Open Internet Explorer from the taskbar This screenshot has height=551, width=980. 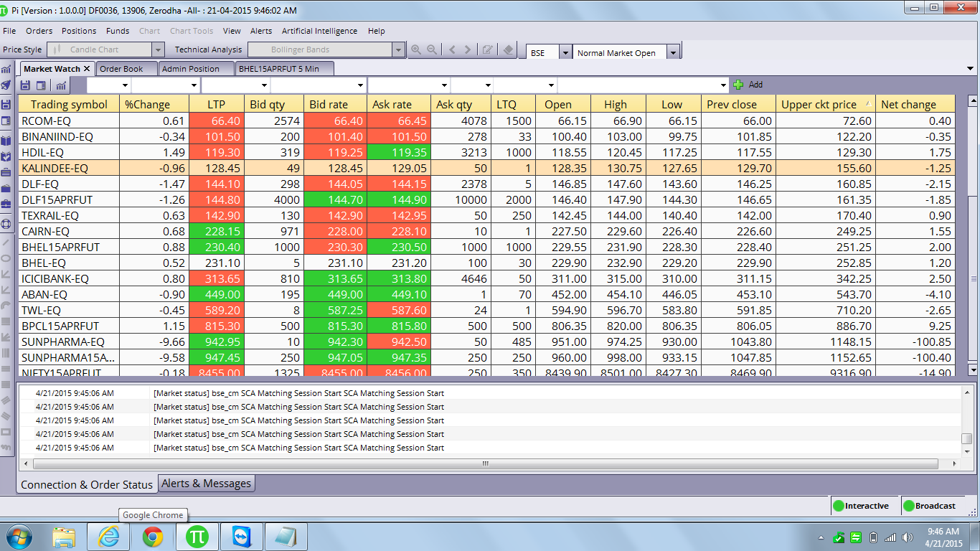[108, 537]
